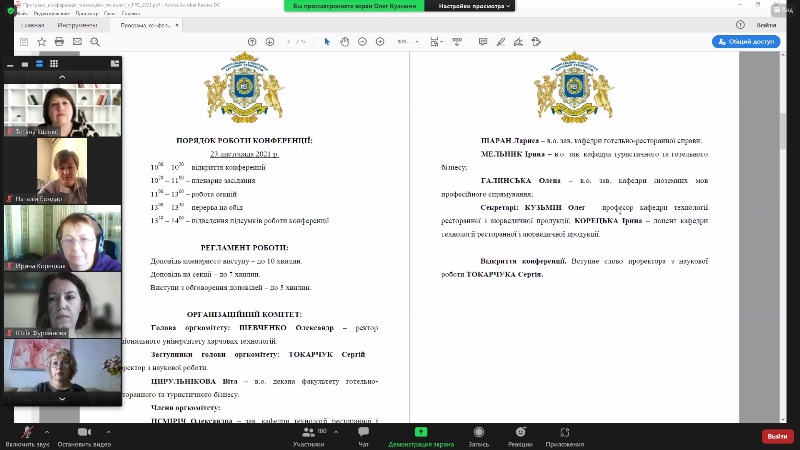The height and width of the screenshot is (450, 800).
Task: Add a comment with the speech bubble icon
Action: pos(483,42)
